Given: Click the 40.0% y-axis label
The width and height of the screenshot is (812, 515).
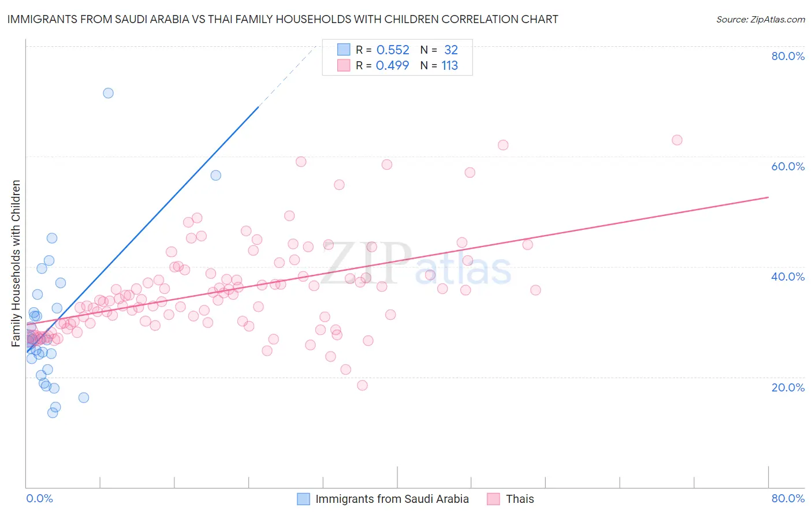Looking at the screenshot, I should [x=788, y=277].
